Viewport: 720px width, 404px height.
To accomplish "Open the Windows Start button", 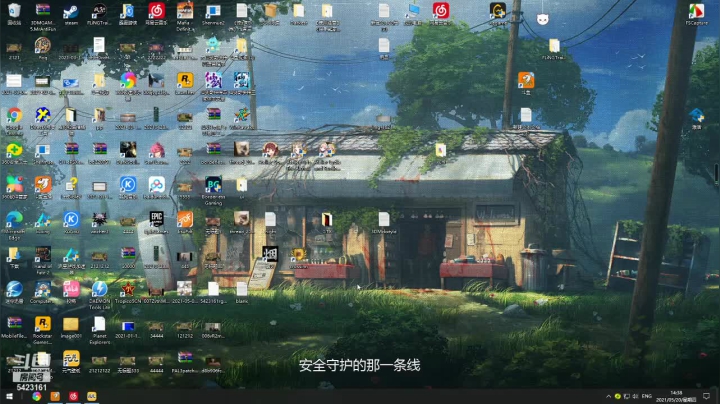I will (9, 396).
